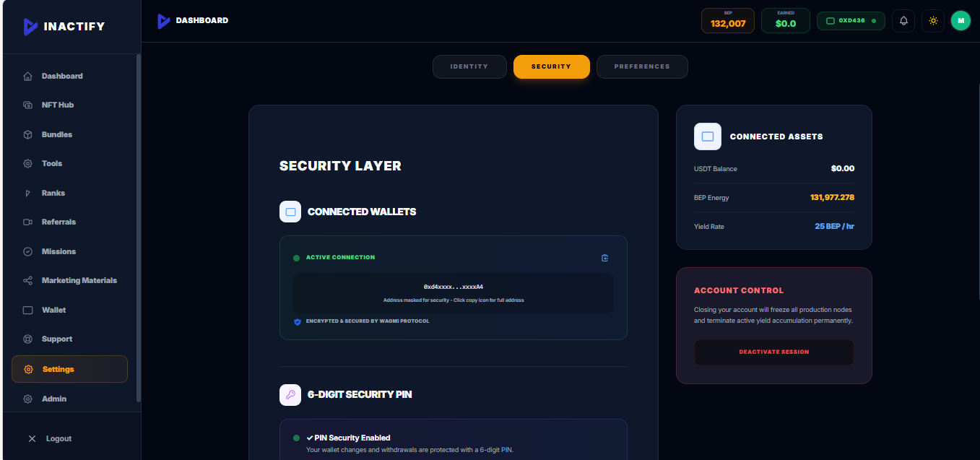The height and width of the screenshot is (460, 980).
Task: Open Tools from the sidebar menu
Action: click(x=51, y=163)
